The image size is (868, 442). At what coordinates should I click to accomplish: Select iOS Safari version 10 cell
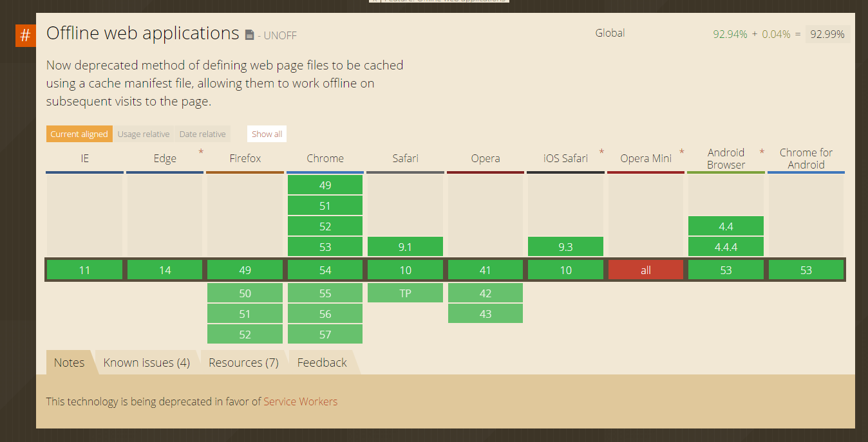[x=566, y=270]
